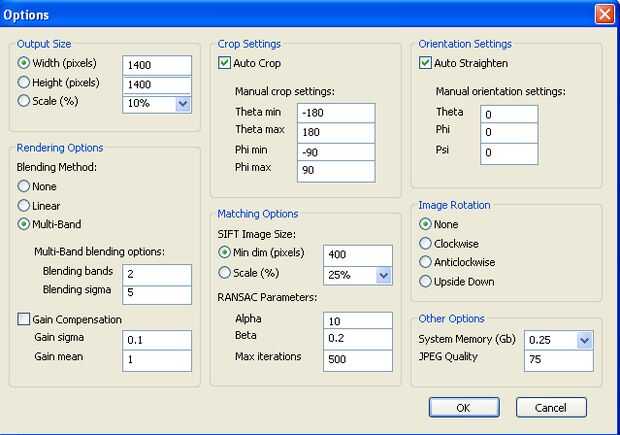Click the Output Size group label

pyautogui.click(x=44, y=44)
